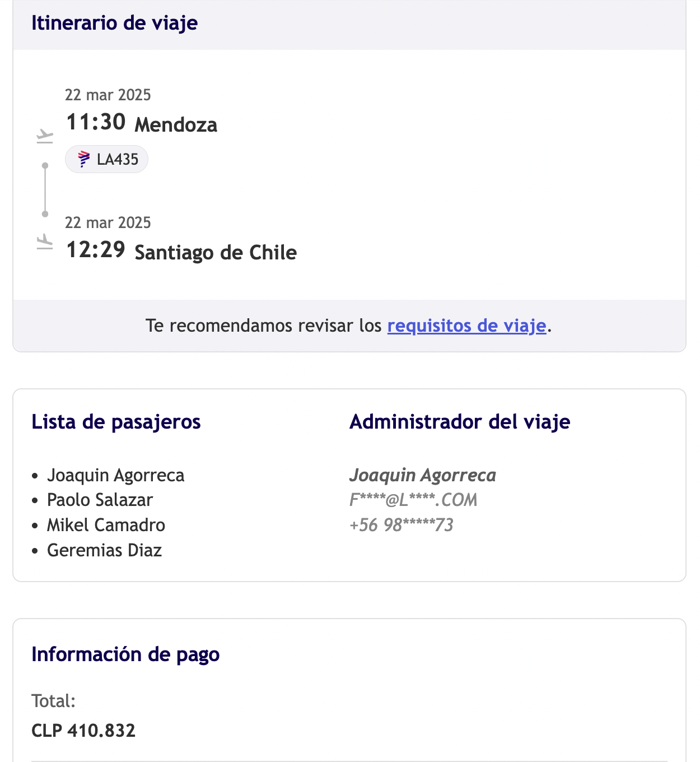
Task: Select passenger Mikel Camadro
Action: tap(106, 525)
